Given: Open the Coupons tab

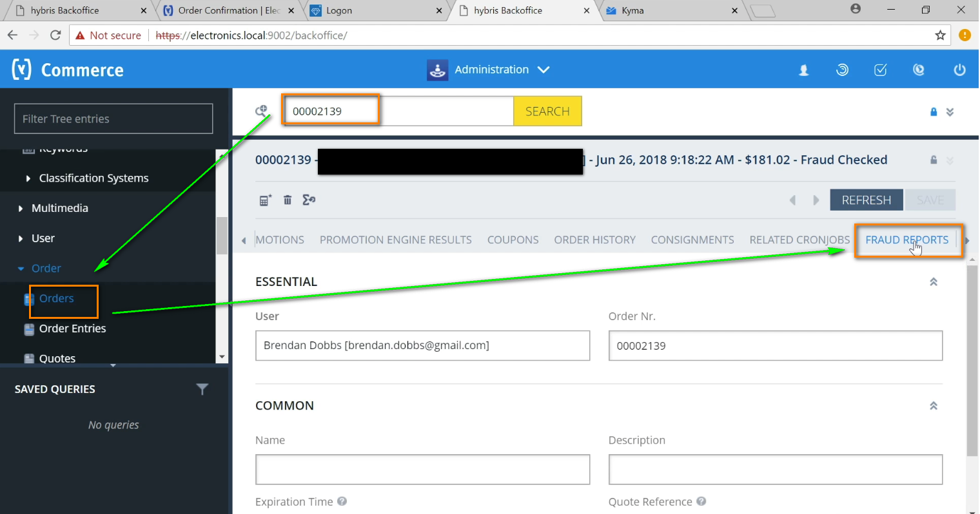Looking at the screenshot, I should [x=513, y=240].
